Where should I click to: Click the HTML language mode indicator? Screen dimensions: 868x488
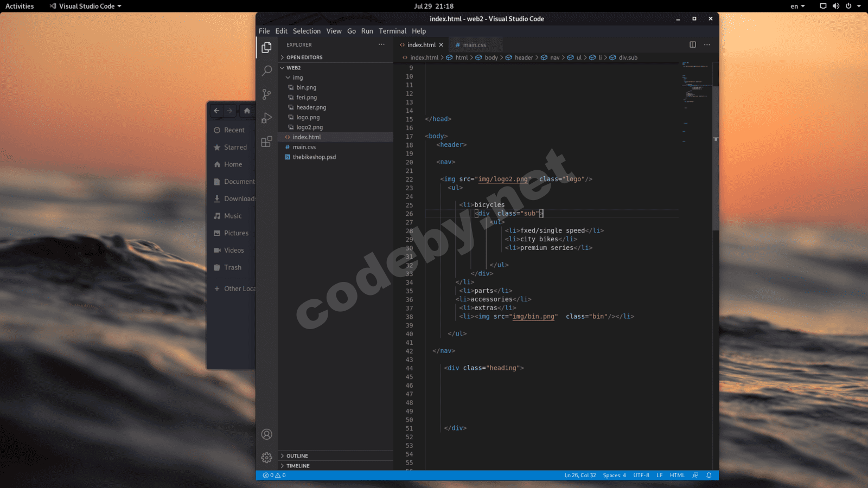pyautogui.click(x=677, y=475)
